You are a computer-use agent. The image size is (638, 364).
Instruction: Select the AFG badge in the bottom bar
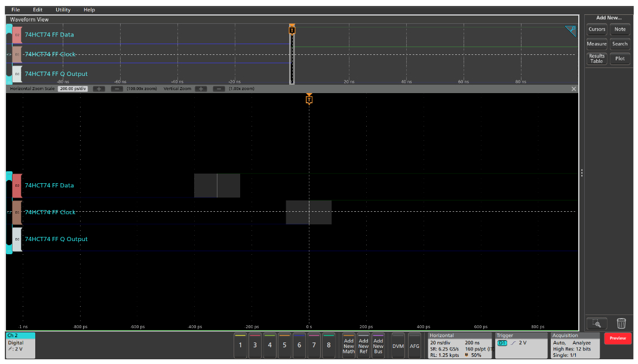(x=413, y=344)
